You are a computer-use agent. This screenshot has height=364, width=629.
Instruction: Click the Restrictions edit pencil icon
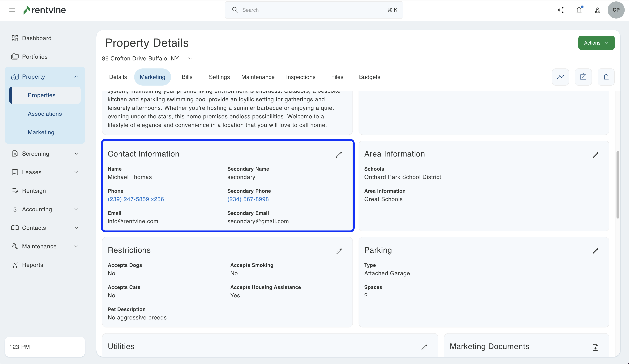339,251
